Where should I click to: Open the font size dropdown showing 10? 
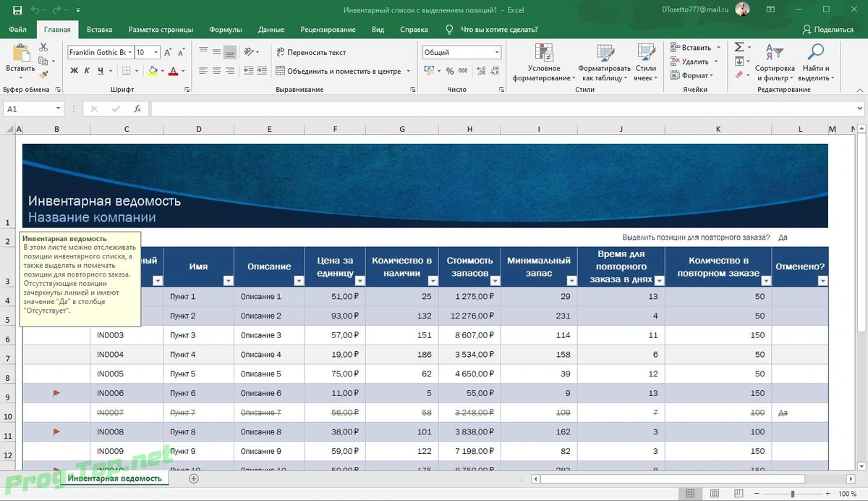pos(156,52)
